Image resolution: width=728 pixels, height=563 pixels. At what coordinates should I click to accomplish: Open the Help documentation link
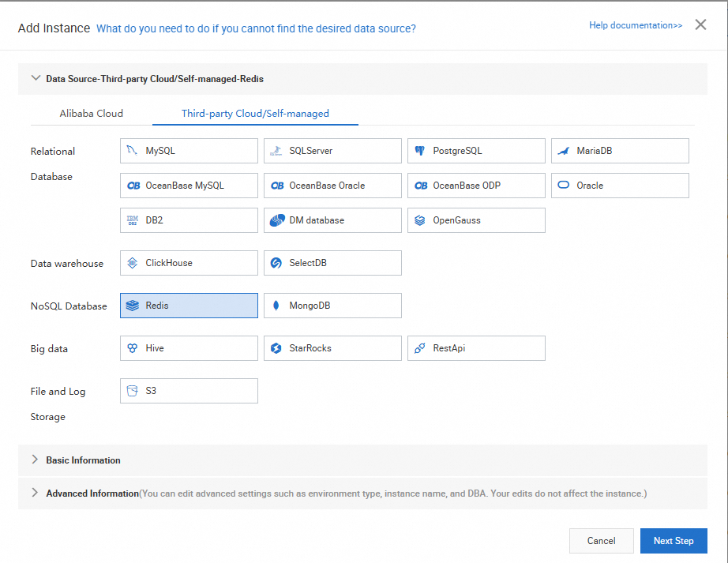(x=636, y=25)
